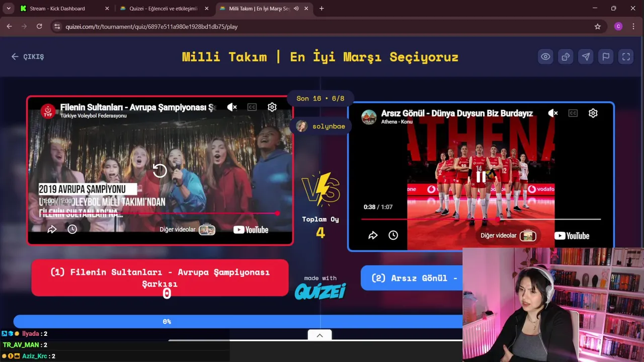644x362 pixels.
Task: Toggle captions on Arsız Gönül video
Action: [x=573, y=113]
